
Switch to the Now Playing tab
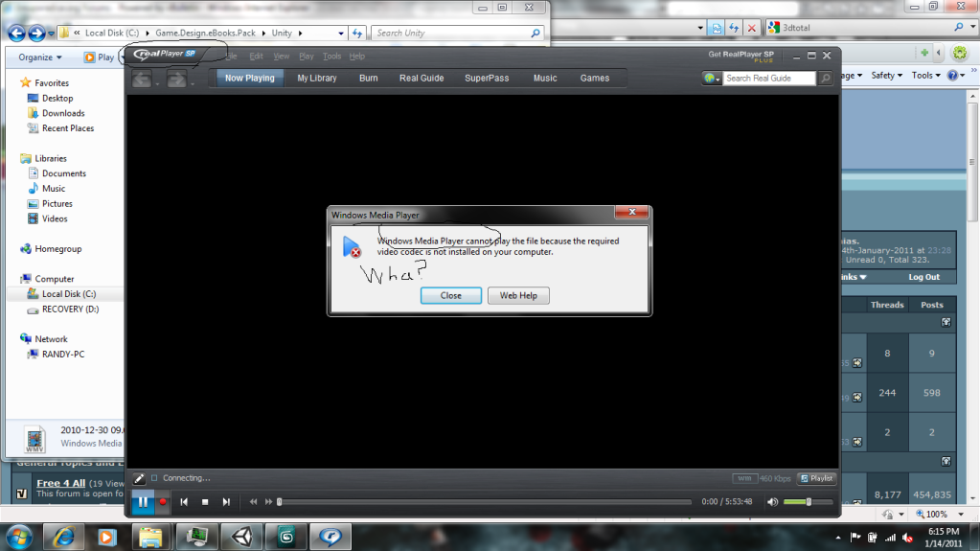click(x=249, y=79)
